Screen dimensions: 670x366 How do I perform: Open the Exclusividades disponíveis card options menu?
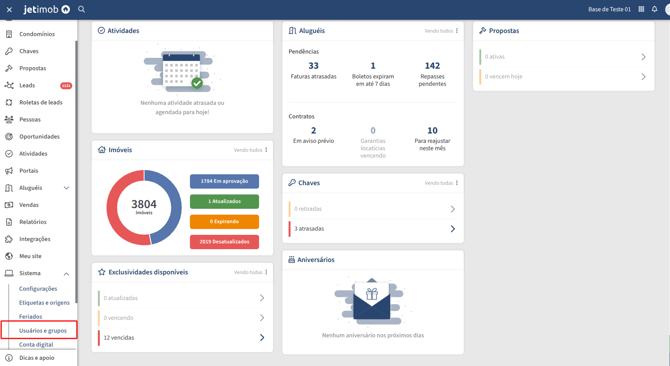pyautogui.click(x=266, y=272)
